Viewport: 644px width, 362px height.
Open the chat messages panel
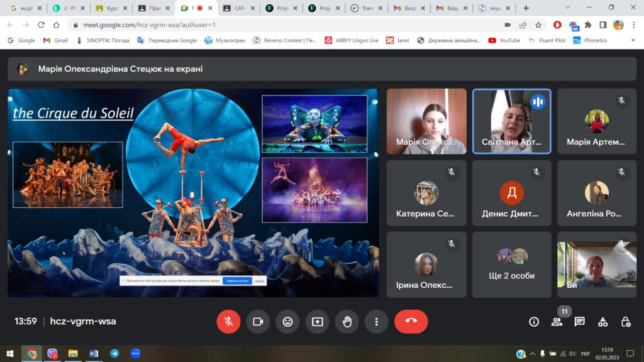[579, 322]
